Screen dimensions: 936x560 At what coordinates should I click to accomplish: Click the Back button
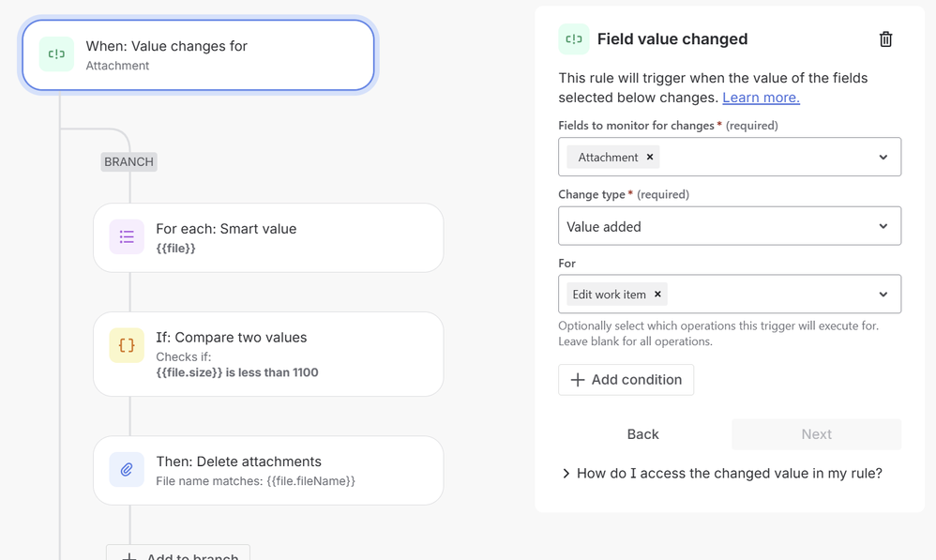click(642, 434)
